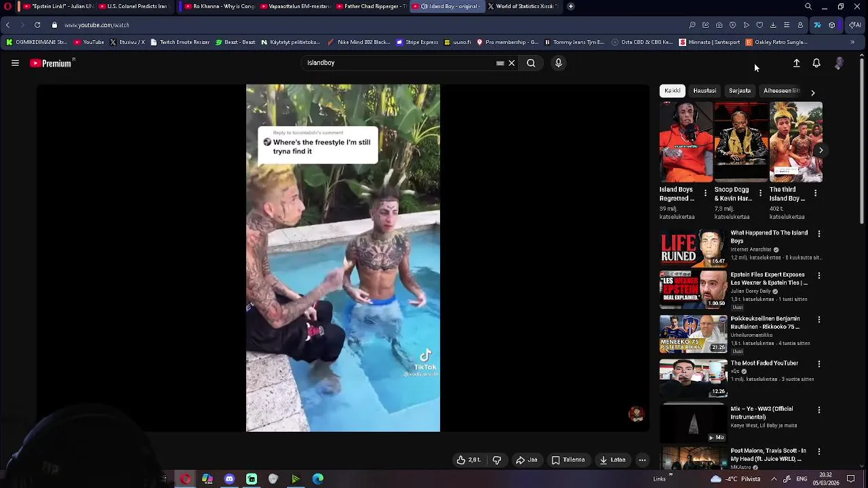Open 'The third Island Boy' short thumbnail
Image resolution: width=868 pixels, height=488 pixels.
click(x=796, y=142)
